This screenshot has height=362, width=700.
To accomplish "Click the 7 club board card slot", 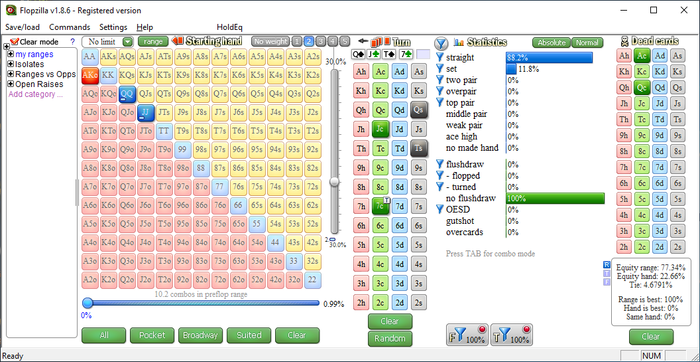I will coord(406,54).
